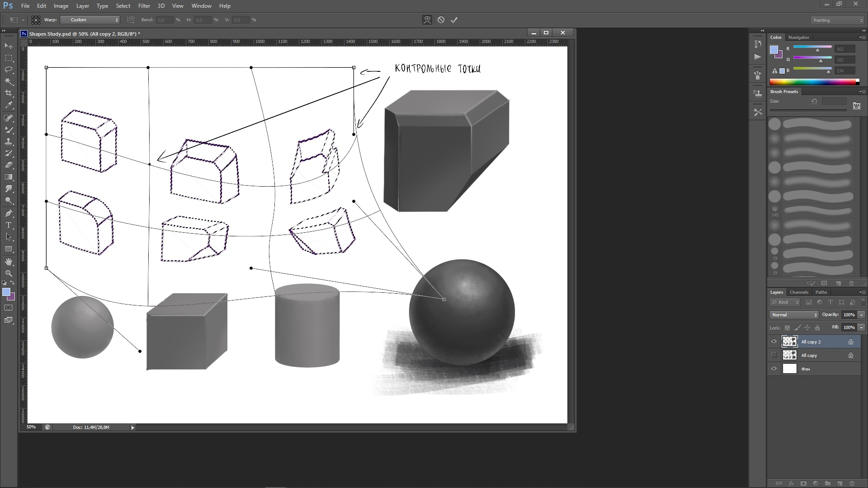This screenshot has width=868, height=488.
Task: Toggle lock image pixels
Action: point(797,328)
